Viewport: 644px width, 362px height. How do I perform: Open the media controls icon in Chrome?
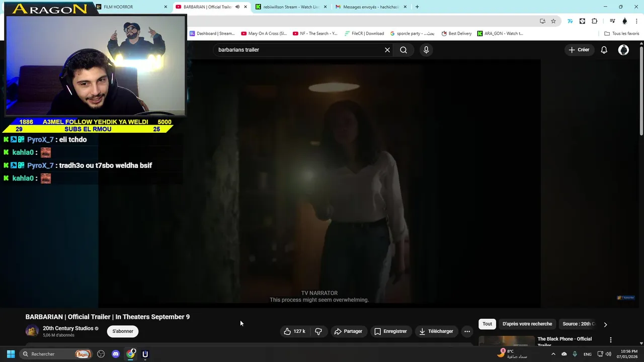[612, 21]
